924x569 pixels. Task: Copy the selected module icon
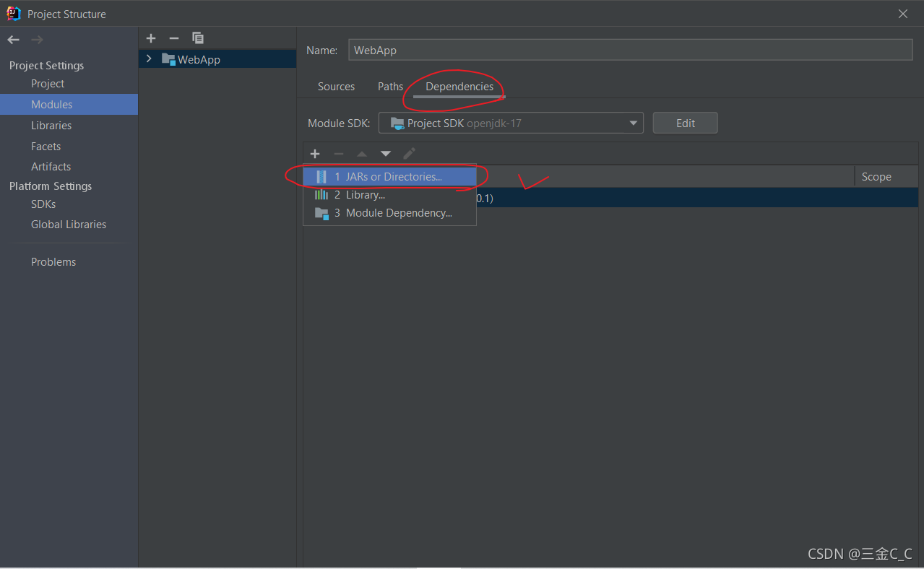tap(198, 38)
